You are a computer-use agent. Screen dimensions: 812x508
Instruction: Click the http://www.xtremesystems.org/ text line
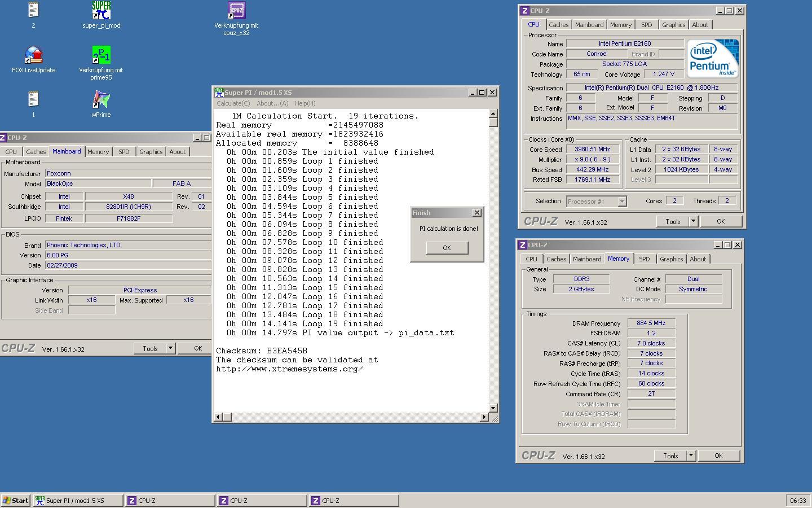coord(290,369)
